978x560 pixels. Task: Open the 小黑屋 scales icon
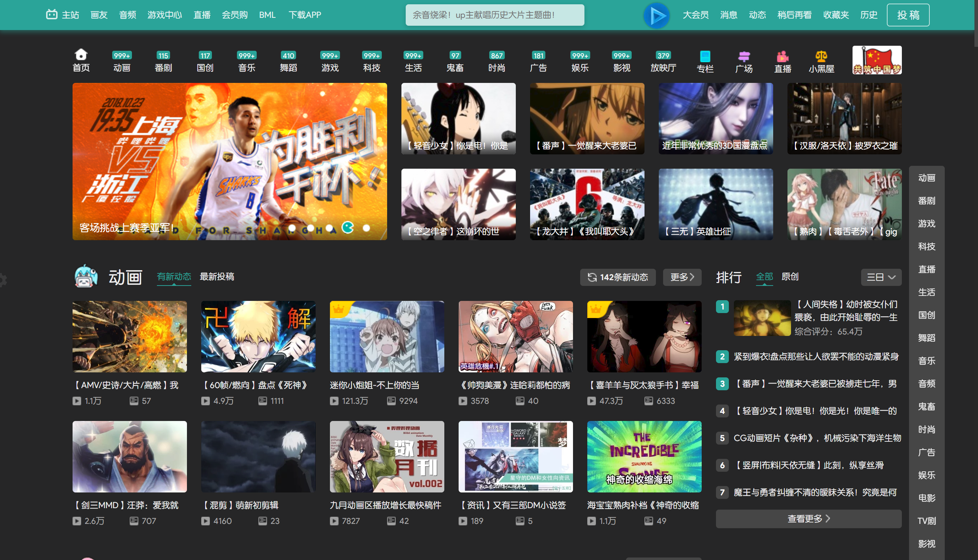tap(821, 56)
